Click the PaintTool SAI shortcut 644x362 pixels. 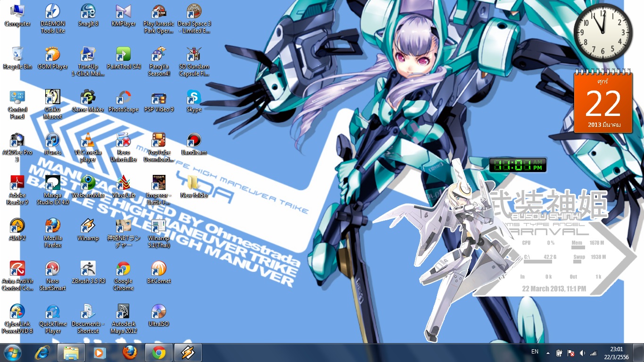pos(124,58)
